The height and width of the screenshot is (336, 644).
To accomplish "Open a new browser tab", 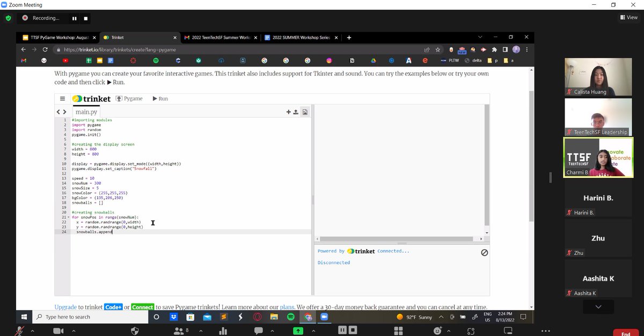I will pos(349,38).
